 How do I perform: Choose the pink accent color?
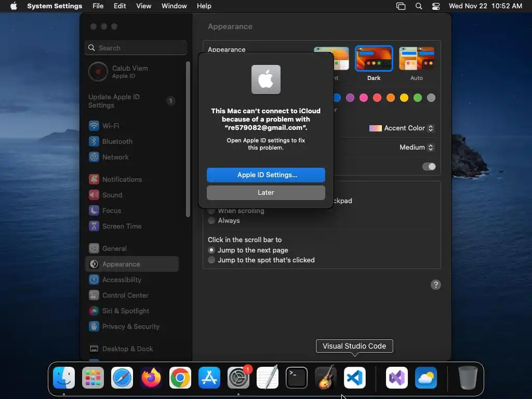tap(364, 98)
